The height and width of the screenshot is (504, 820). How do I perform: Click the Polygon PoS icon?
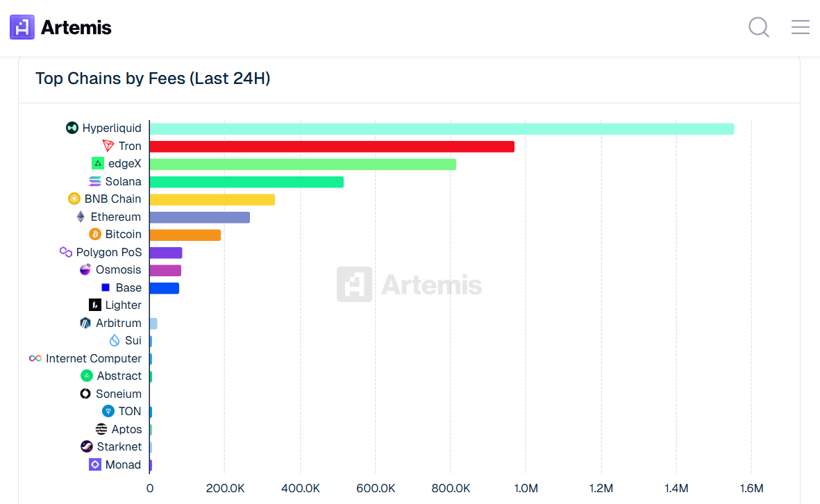[64, 252]
